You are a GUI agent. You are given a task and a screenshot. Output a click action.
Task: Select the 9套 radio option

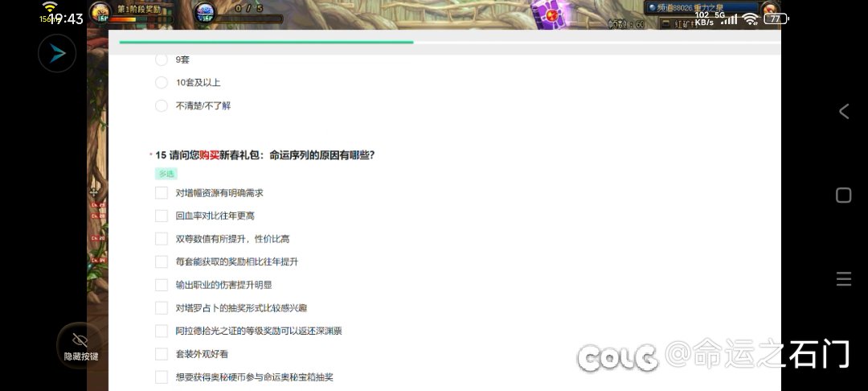coord(161,60)
